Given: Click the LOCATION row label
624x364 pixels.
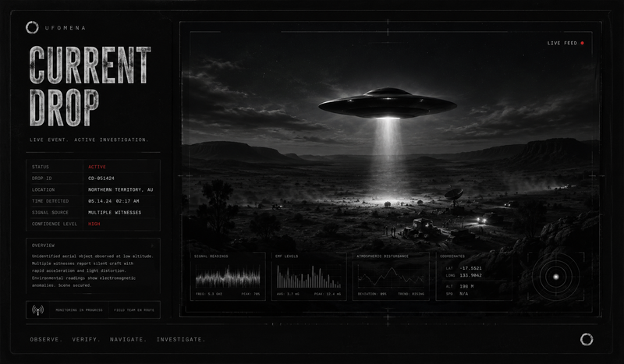Looking at the screenshot, I should click(x=44, y=189).
